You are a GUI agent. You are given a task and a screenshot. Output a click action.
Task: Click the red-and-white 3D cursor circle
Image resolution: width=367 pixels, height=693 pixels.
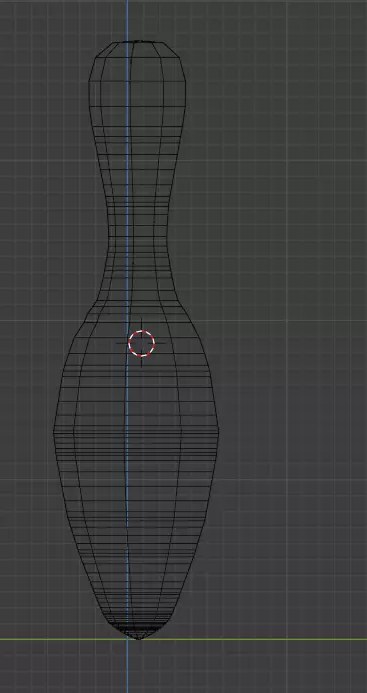click(x=141, y=343)
